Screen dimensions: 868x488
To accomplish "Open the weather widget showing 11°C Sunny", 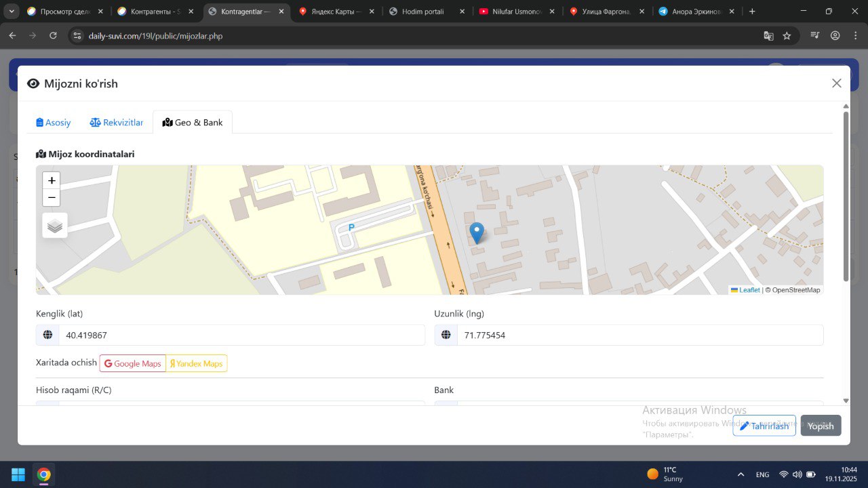I will click(x=665, y=474).
